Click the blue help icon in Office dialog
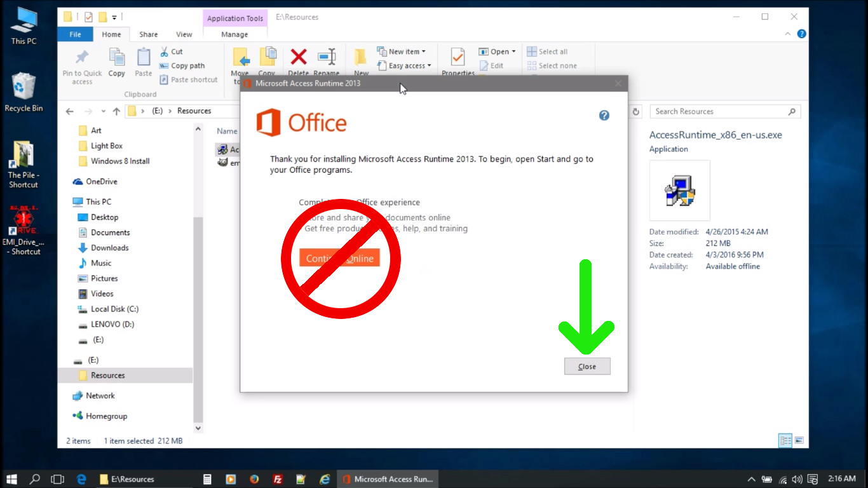The image size is (868, 488). [x=604, y=115]
